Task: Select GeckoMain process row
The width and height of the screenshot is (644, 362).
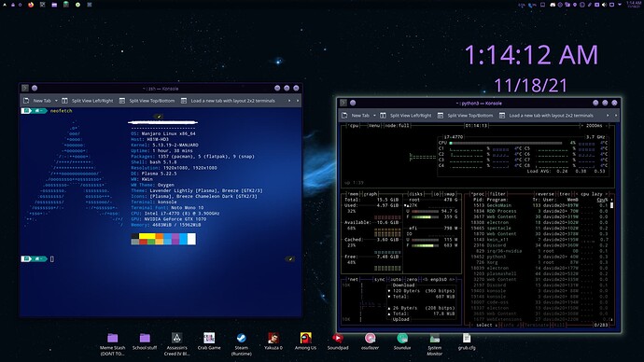Action: [x=540, y=205]
